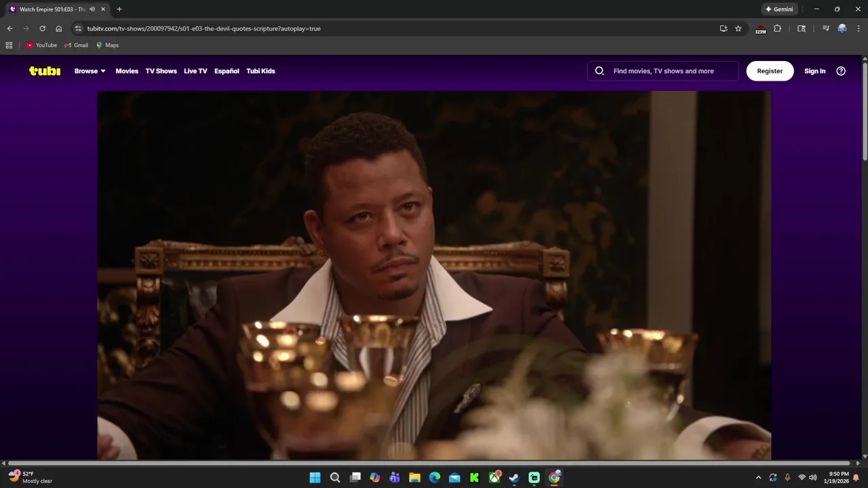Install app icon in address bar
The width and height of the screenshot is (868, 488).
(724, 28)
